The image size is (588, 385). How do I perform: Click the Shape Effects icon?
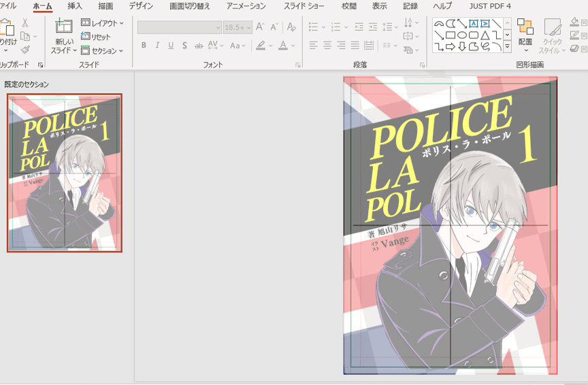pos(574,48)
